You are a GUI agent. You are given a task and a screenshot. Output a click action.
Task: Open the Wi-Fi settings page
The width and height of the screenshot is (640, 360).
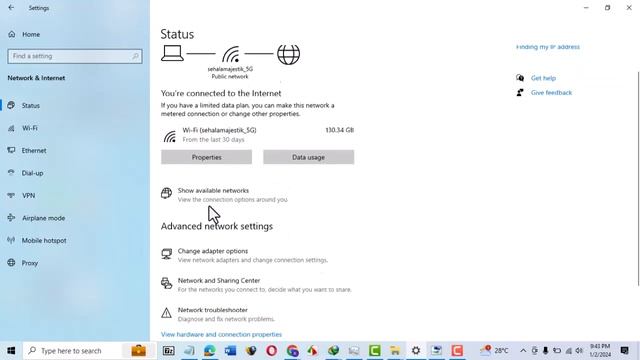coord(29,128)
